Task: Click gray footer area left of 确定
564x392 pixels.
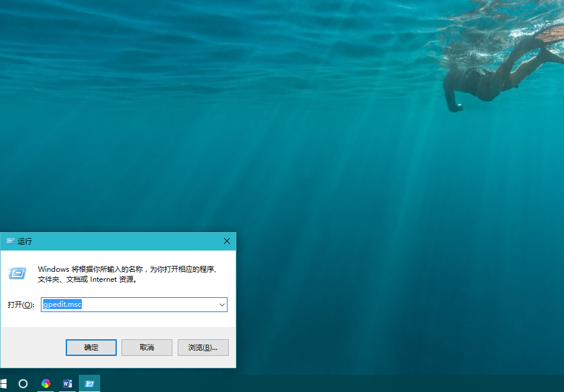Action: 33,348
